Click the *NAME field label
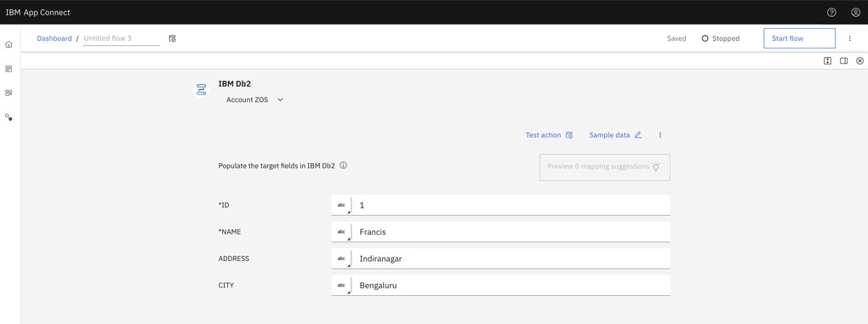The width and height of the screenshot is (868, 324). tap(230, 231)
